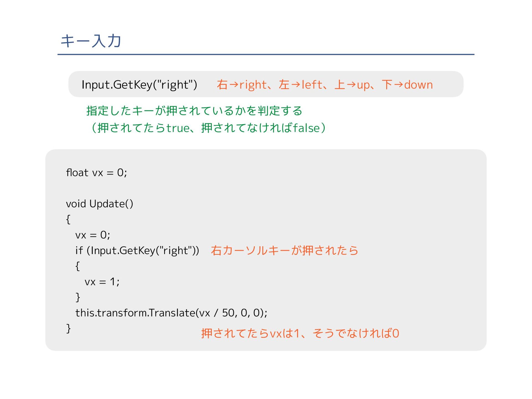This screenshot has height=399, width=532.
Task: Click the 上→up mapping text
Action: (x=352, y=85)
